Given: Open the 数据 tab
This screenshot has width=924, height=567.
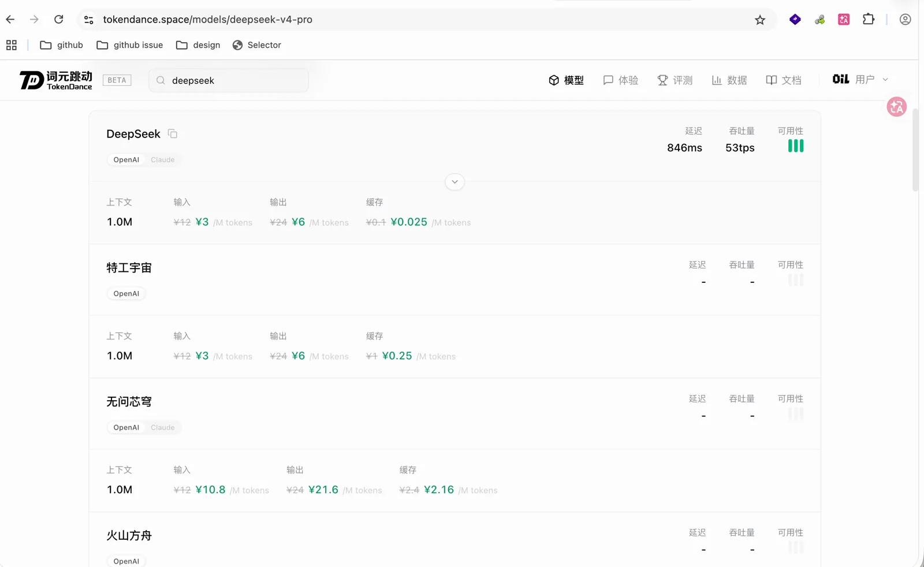Looking at the screenshot, I should coord(729,80).
